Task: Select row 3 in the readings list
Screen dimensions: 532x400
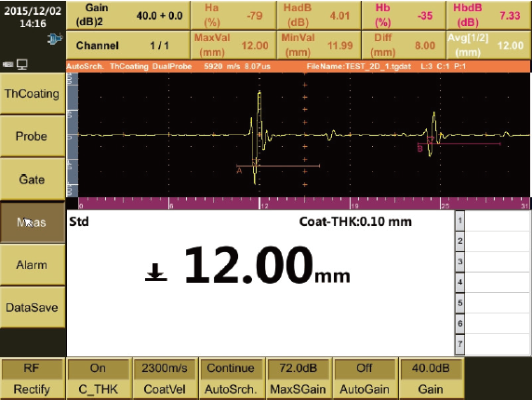Action: tap(493, 261)
